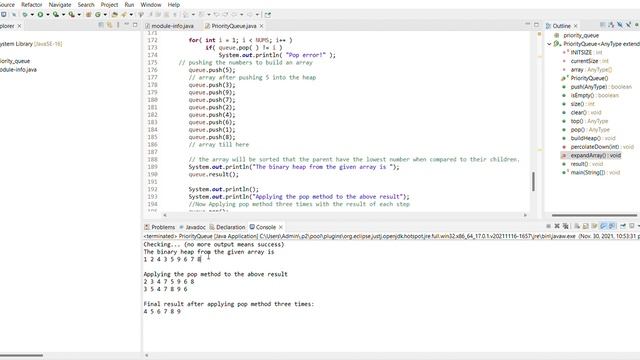Click the Coverage launch icon
The height and width of the screenshot is (360, 640).
click(x=56, y=15)
